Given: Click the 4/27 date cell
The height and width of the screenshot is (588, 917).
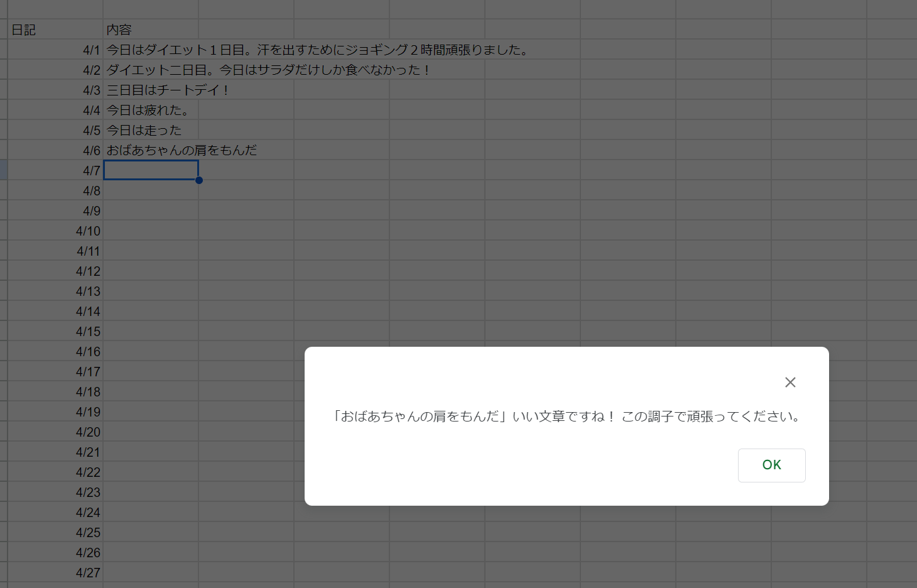Looking at the screenshot, I should [55, 572].
